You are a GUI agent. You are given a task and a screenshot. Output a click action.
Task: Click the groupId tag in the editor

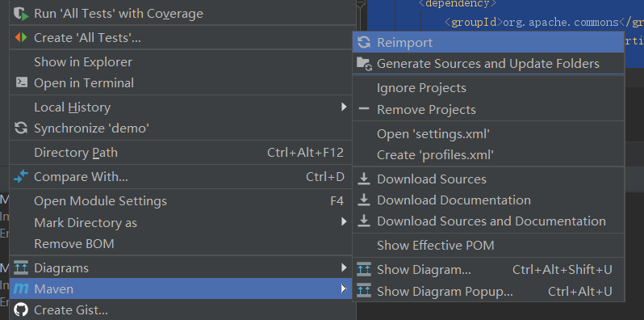[474, 22]
